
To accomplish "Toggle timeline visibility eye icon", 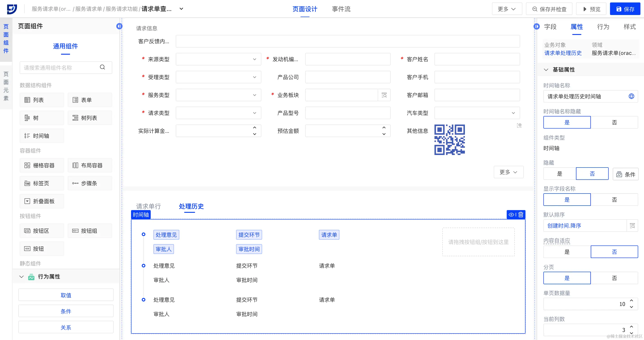I will pos(511,215).
